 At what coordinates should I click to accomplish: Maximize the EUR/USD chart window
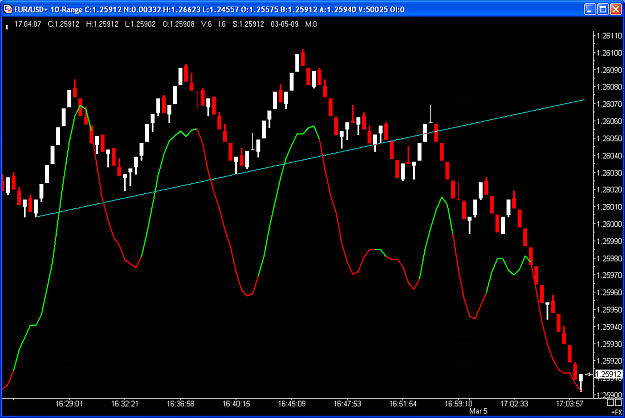pos(603,9)
